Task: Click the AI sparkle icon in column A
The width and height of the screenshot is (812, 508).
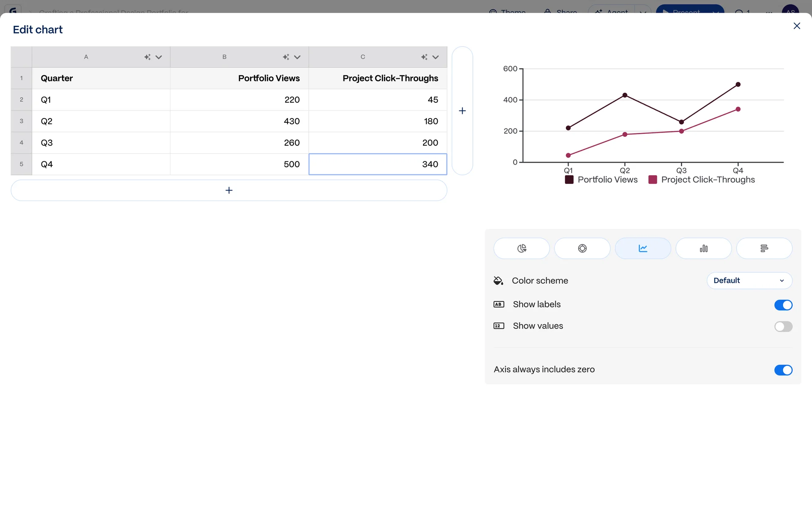Action: pyautogui.click(x=147, y=57)
